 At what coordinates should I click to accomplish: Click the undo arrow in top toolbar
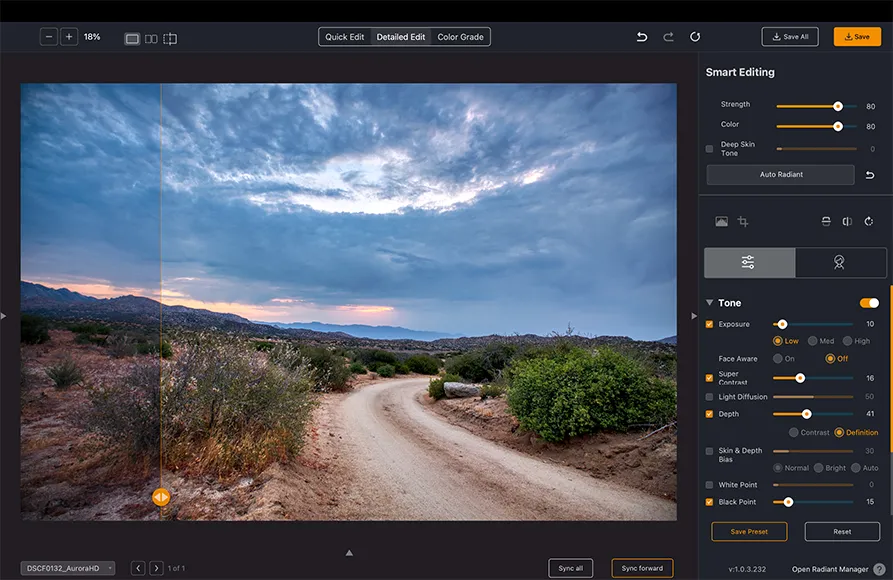[642, 37]
